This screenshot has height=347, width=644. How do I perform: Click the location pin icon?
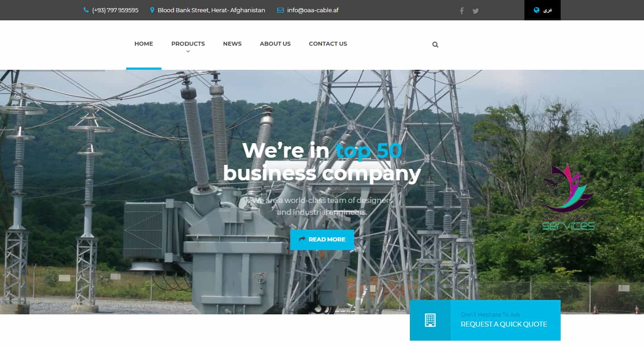152,10
